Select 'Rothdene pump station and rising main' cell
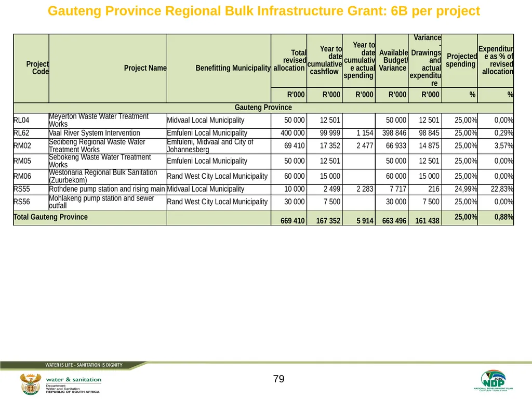Screen dimensions: 532x399 click(x=108, y=189)
